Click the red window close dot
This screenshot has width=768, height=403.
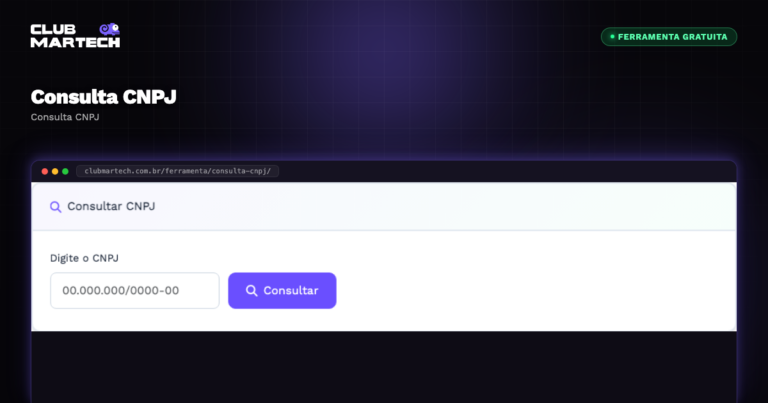click(x=45, y=171)
